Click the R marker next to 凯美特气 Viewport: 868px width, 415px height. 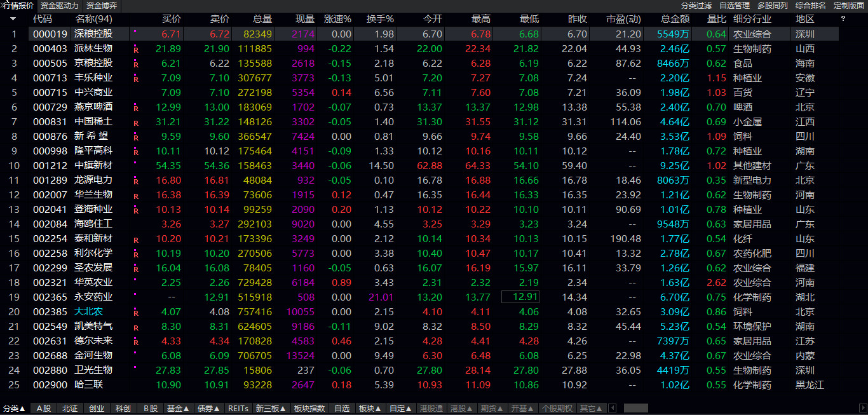pyautogui.click(x=136, y=327)
